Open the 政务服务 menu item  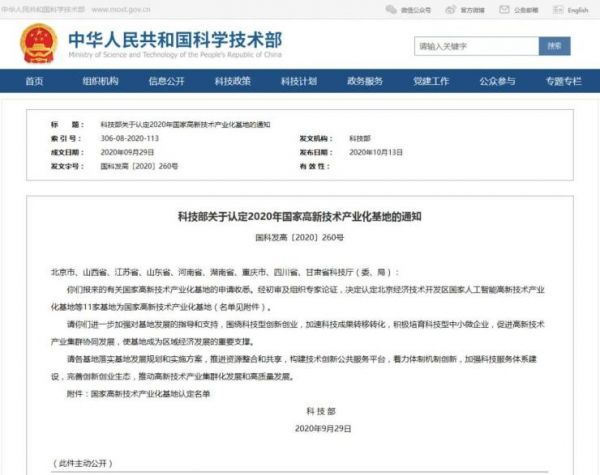(365, 81)
